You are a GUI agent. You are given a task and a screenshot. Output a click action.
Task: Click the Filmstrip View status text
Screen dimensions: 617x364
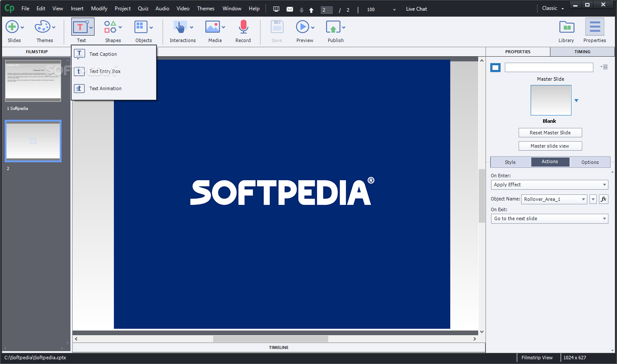coord(537,358)
